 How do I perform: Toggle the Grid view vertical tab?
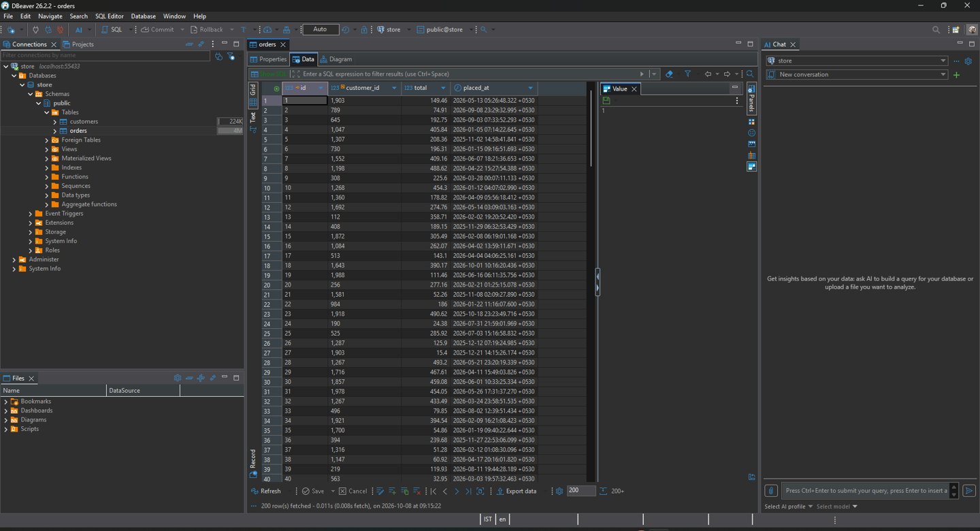point(253,94)
